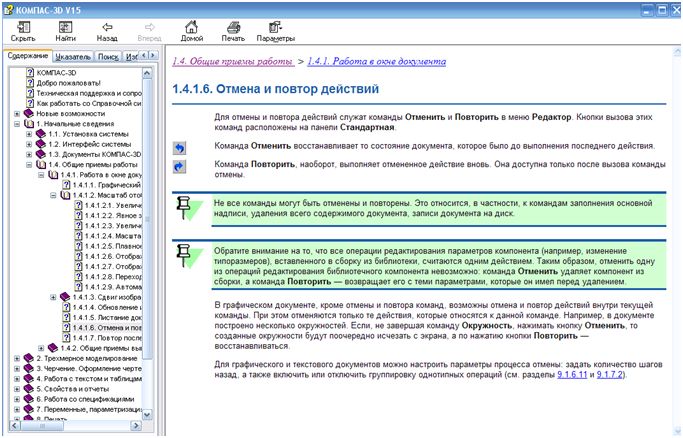Select topic 1.4.1.2.1. Увеличение
683x438 pixels.
click(x=113, y=206)
